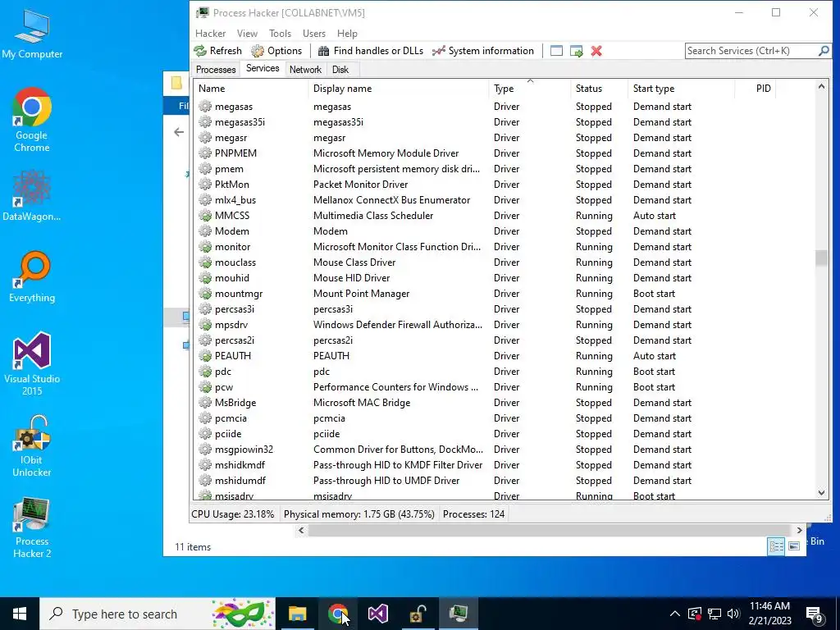
Task: Sort by the Start type column header
Action: (x=681, y=89)
